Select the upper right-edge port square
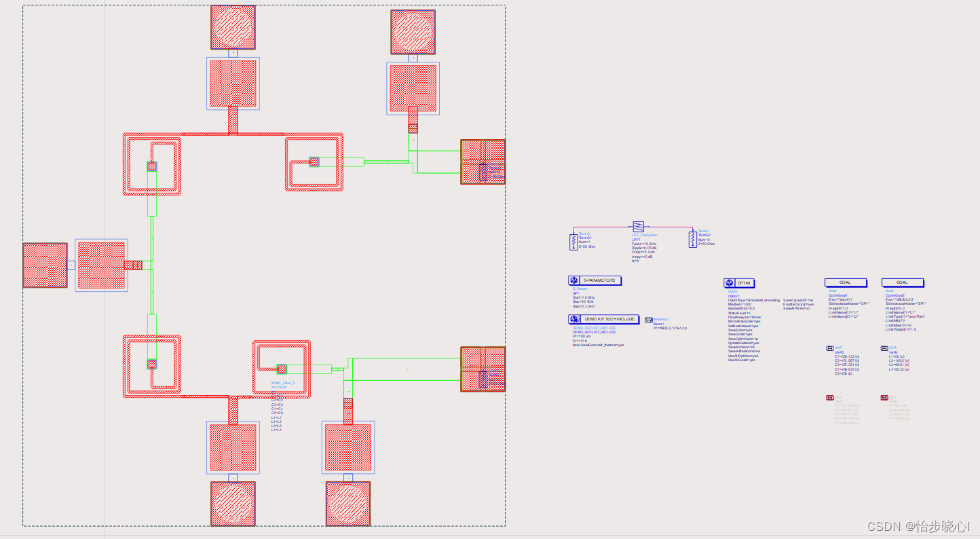This screenshot has width=980, height=539. point(483,162)
